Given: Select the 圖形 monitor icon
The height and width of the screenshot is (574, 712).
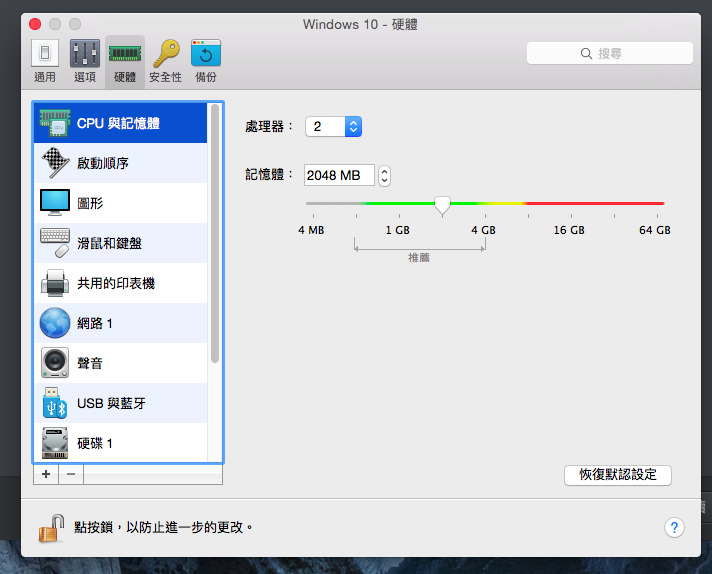Looking at the screenshot, I should tap(55, 203).
